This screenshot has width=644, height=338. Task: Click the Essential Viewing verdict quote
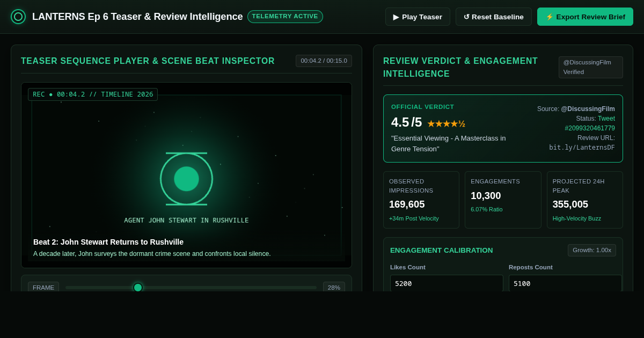pos(449,143)
